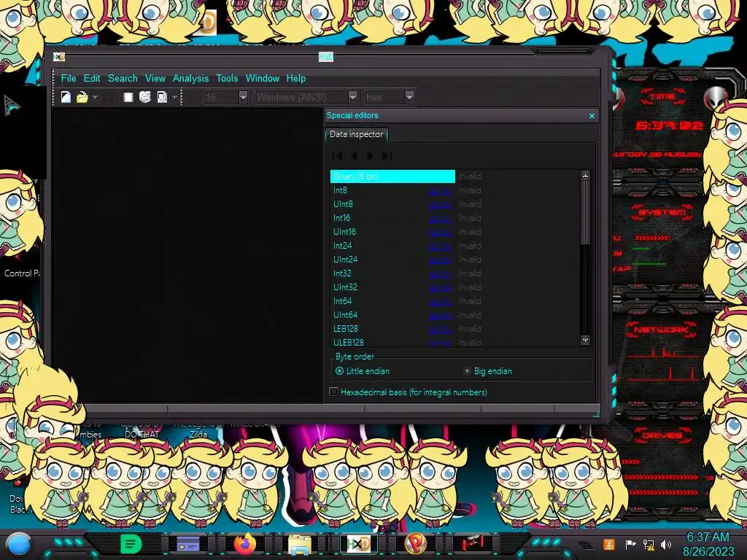
Task: Click the go to link for LEB128
Action: pyautogui.click(x=440, y=329)
